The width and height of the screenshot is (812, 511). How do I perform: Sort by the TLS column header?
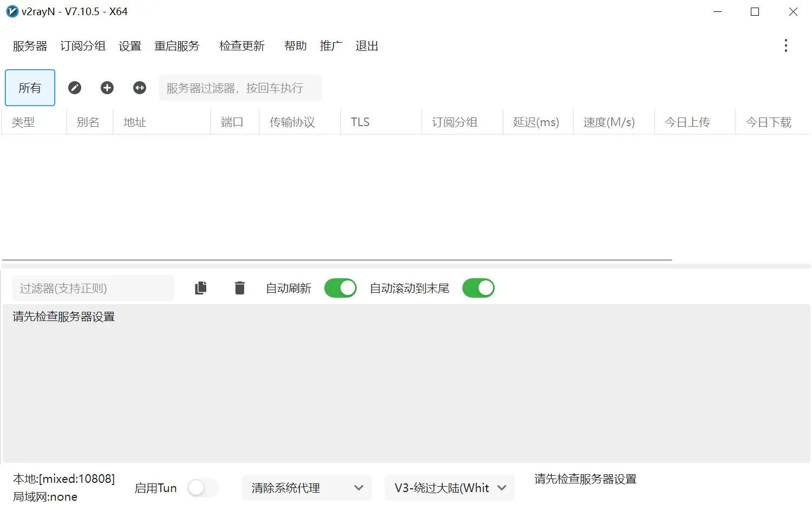(x=381, y=122)
